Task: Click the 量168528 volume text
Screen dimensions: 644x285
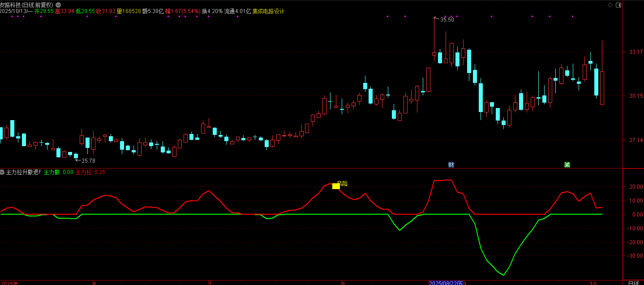Action: 129,11
